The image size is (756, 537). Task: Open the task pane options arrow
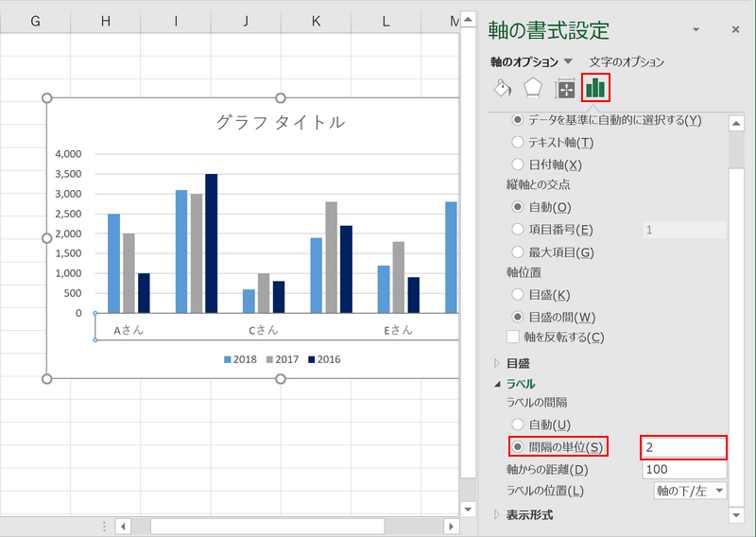click(696, 30)
